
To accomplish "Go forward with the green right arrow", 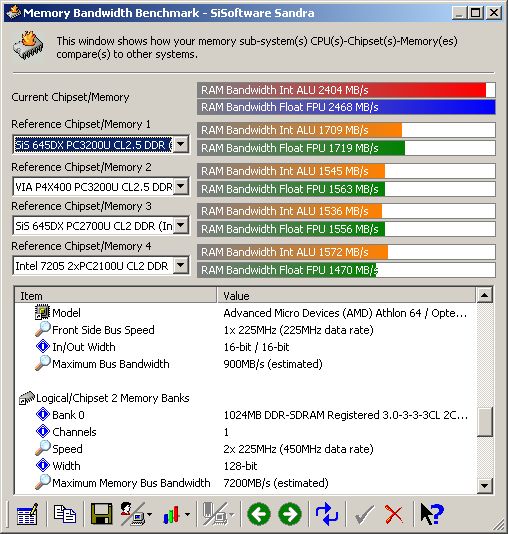I will (x=290, y=514).
